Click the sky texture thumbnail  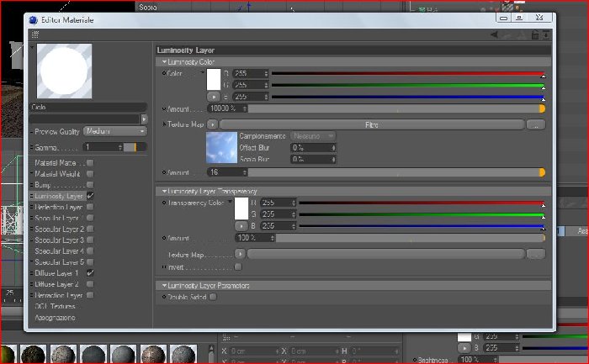[x=221, y=147]
